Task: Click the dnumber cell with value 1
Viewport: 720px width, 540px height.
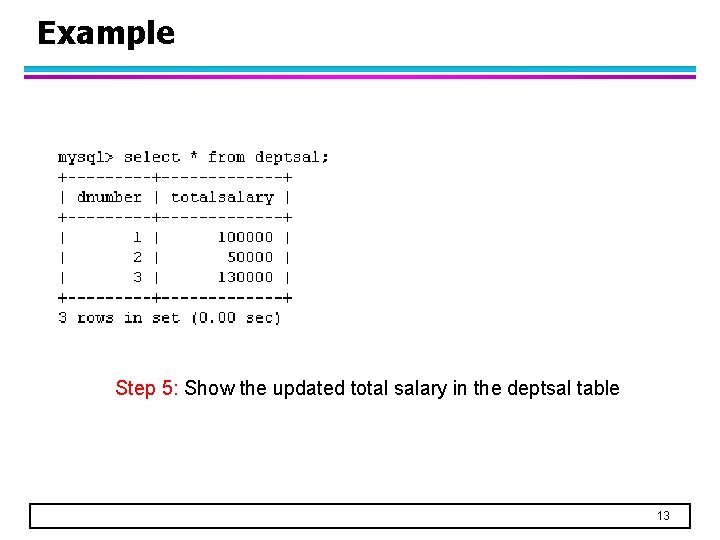Action: point(137,237)
